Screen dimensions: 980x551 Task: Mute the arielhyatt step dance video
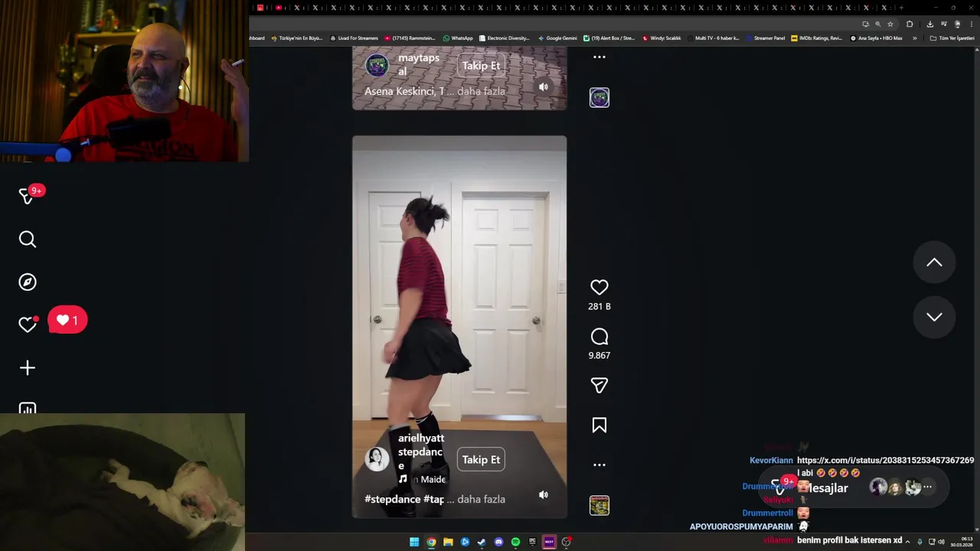(543, 495)
